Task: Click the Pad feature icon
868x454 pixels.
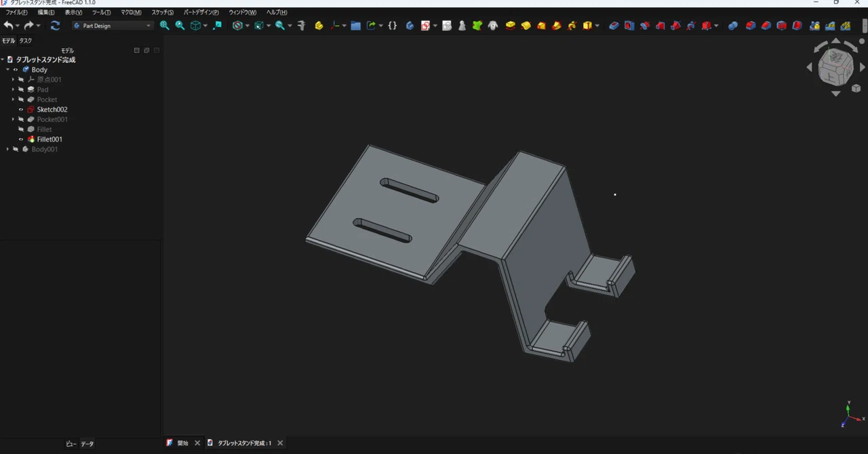Action: [x=510, y=26]
